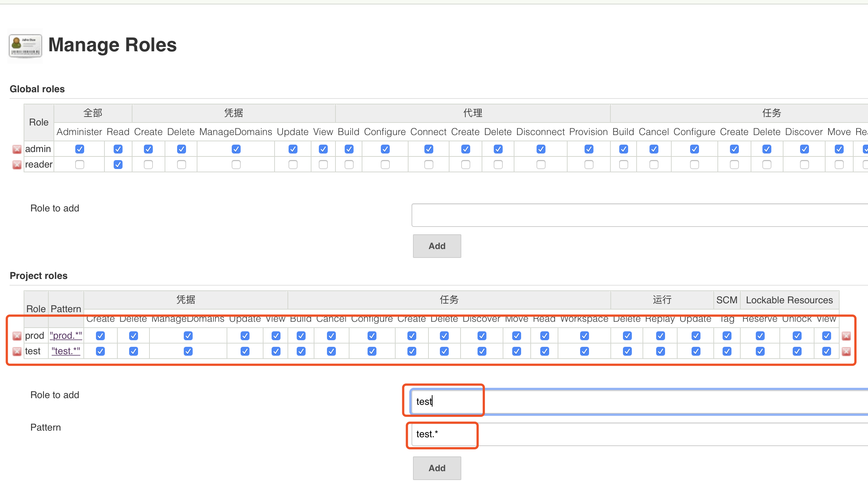Click right-side red X on prod row
The height and width of the screenshot is (490, 868).
click(x=846, y=336)
